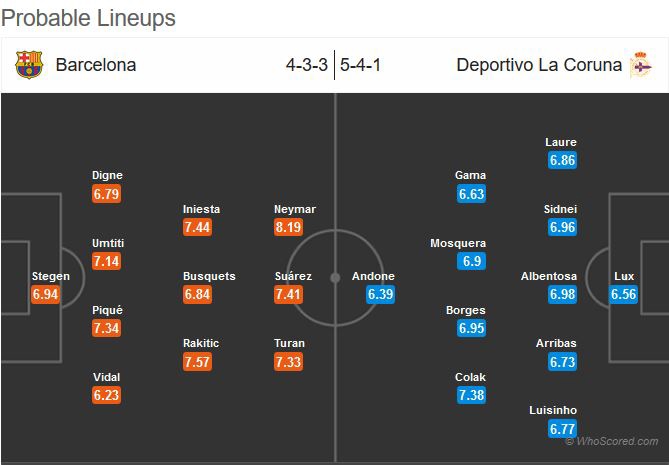Click Albentosa's 6.98 rating badge

point(562,294)
